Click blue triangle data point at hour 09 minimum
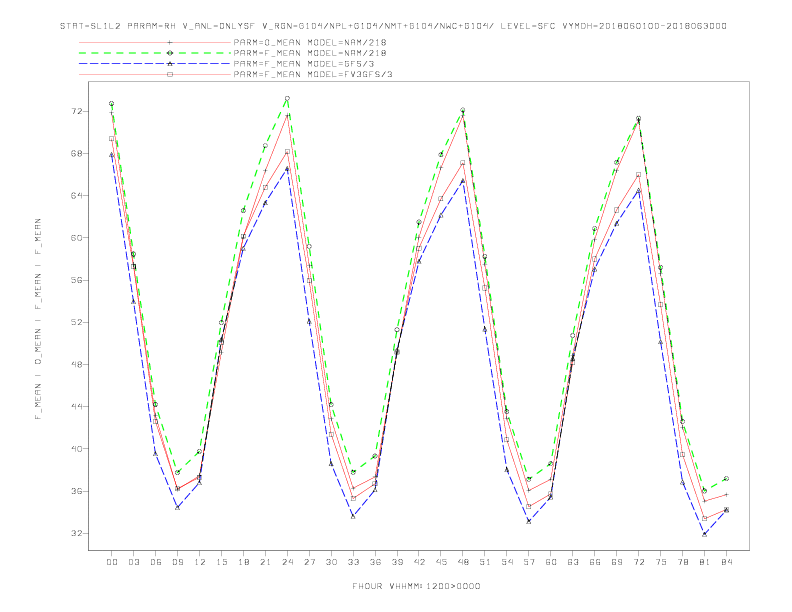Image resolution: width=792 pixels, height=612 pixels. pyautogui.click(x=177, y=507)
